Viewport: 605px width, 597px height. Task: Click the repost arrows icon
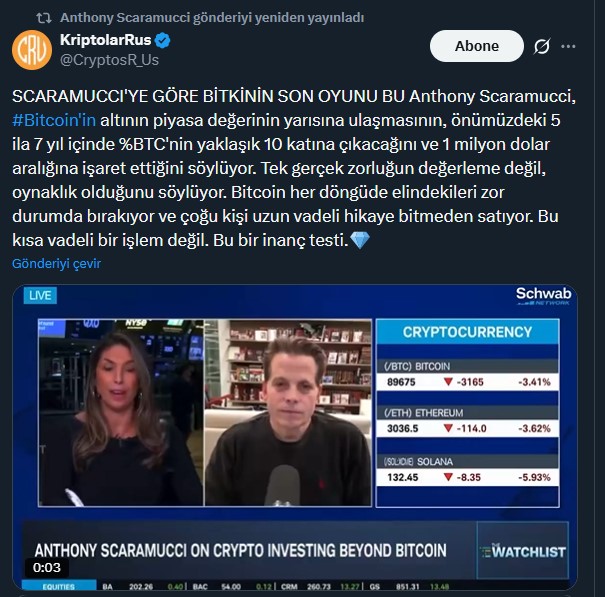pos(44,18)
